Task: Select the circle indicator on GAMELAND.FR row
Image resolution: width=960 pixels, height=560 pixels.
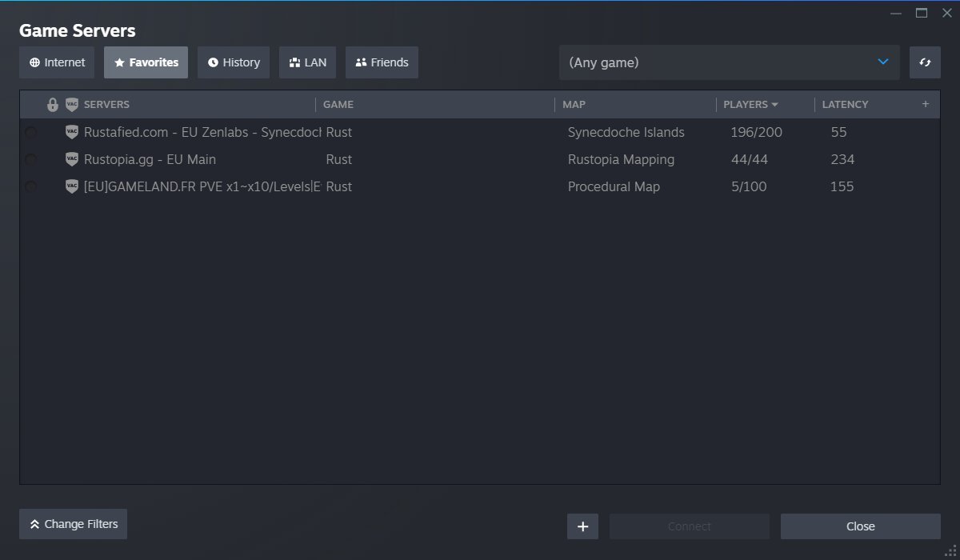Action: point(30,186)
